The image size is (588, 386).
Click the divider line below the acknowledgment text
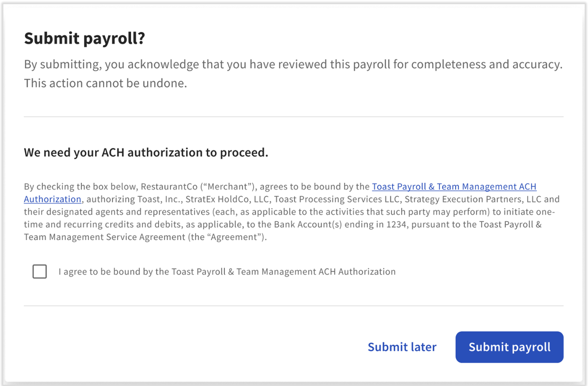pyautogui.click(x=294, y=117)
